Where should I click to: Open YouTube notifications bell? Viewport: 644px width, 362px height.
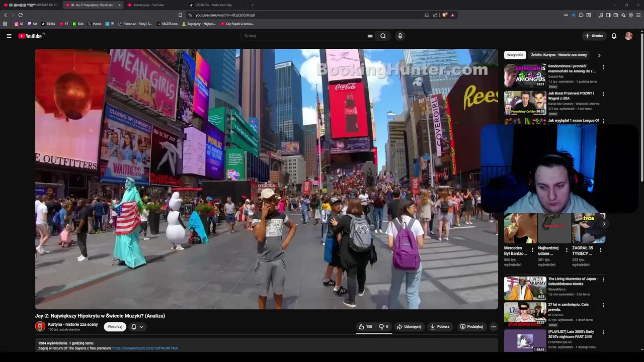tap(614, 36)
